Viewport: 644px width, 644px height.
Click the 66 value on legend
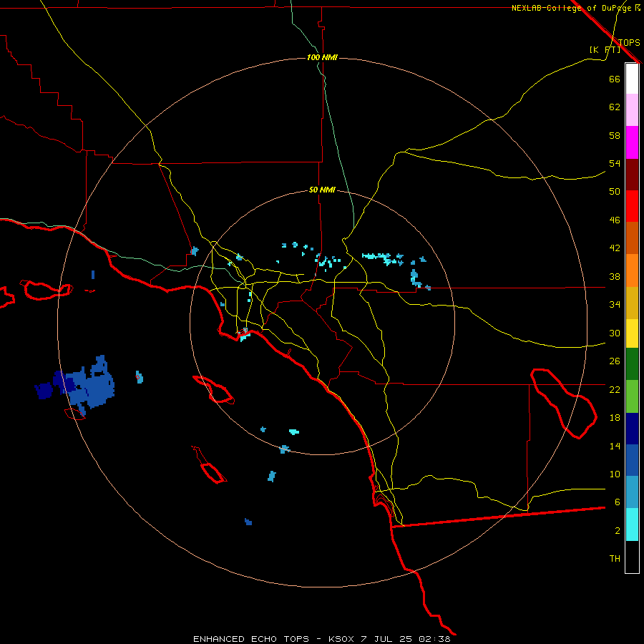(615, 79)
